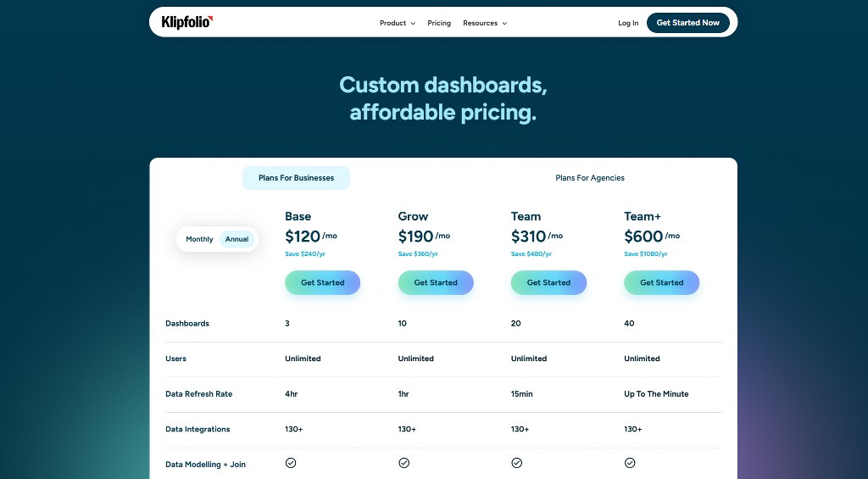This screenshot has width=868, height=479.
Task: Click Save $360/yr text
Action: pyautogui.click(x=418, y=254)
